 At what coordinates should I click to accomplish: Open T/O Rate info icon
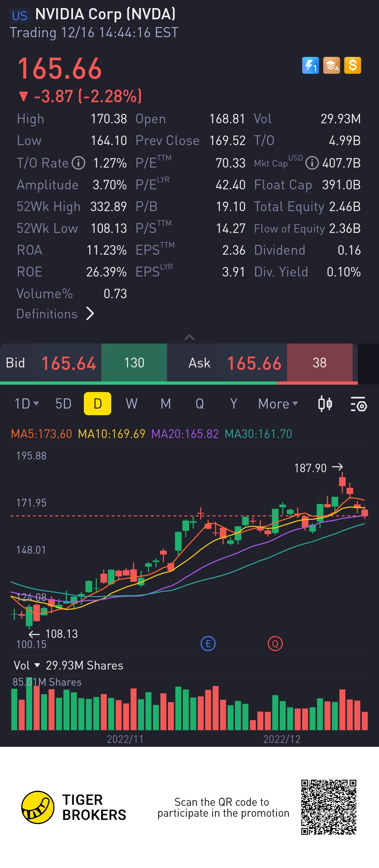click(x=79, y=163)
